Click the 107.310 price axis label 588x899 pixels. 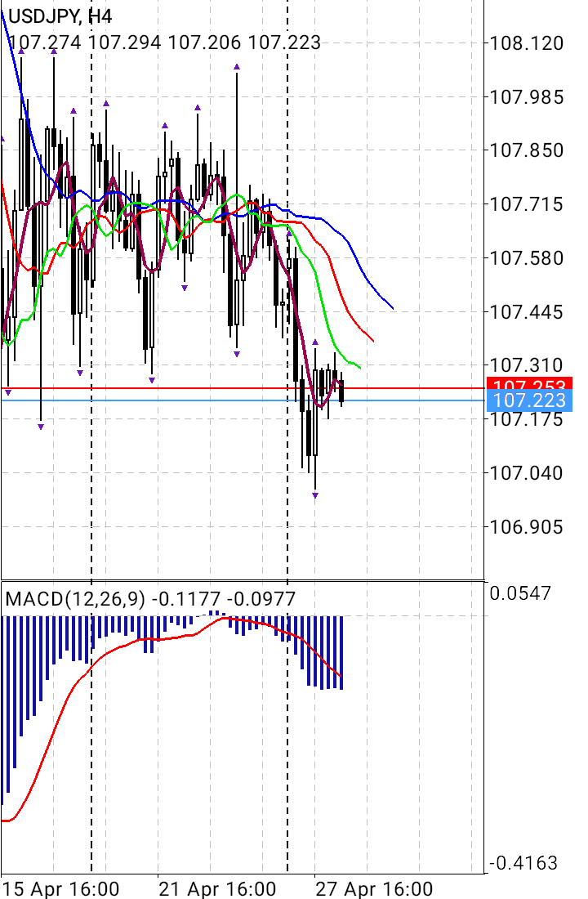[x=526, y=365]
